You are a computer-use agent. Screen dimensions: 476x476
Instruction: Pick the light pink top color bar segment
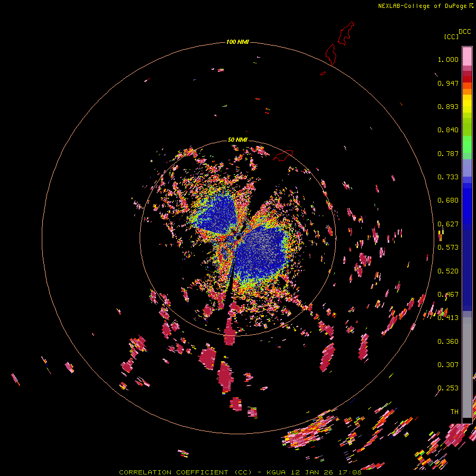[467, 56]
